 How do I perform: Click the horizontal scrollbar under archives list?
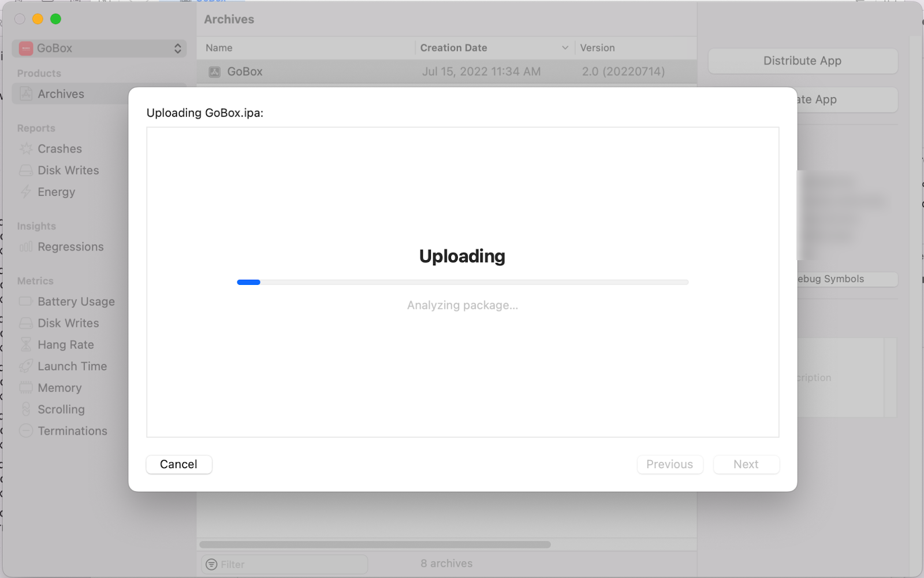coord(375,544)
